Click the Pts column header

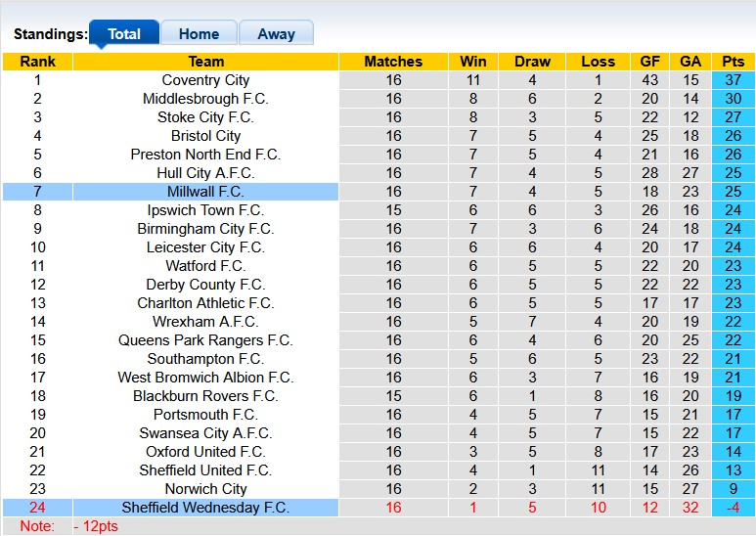point(734,62)
